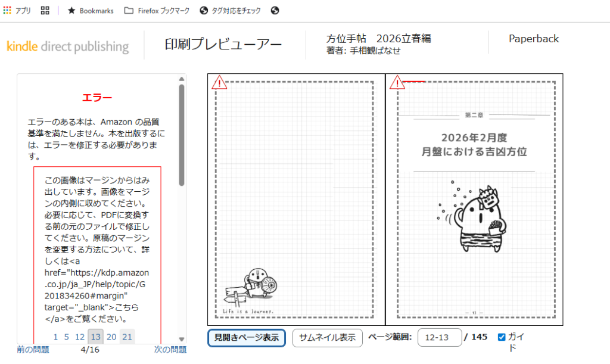Click the tab groups grid icon
610x364 pixels.
pos(45,11)
